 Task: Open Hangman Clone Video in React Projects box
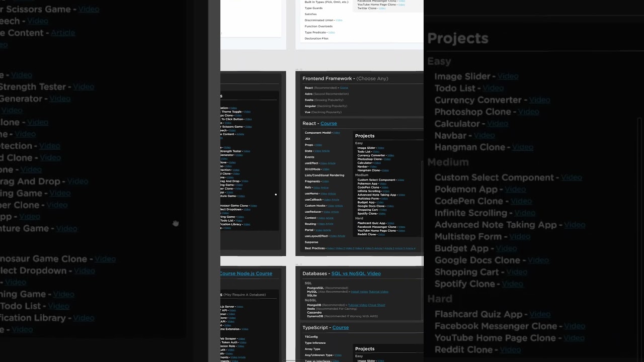(385, 170)
